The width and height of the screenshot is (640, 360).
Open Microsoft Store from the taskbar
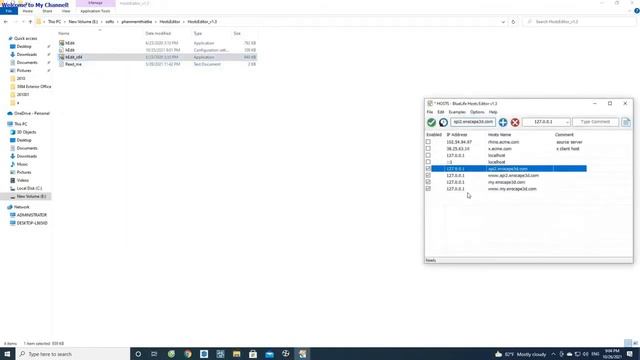(x=253, y=354)
